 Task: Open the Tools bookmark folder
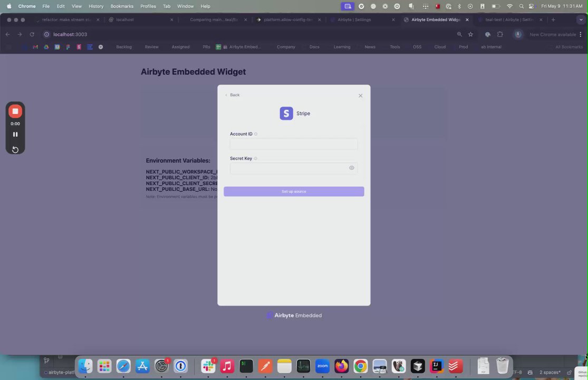(x=394, y=47)
